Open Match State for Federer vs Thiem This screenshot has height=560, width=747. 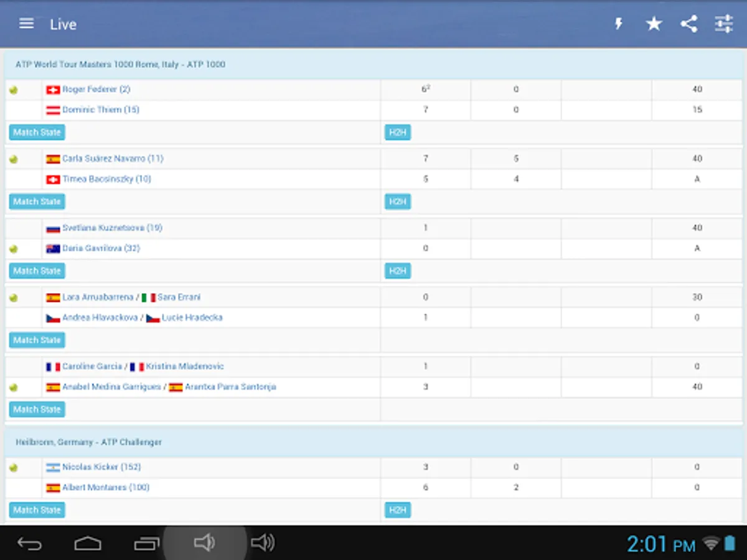(x=37, y=132)
